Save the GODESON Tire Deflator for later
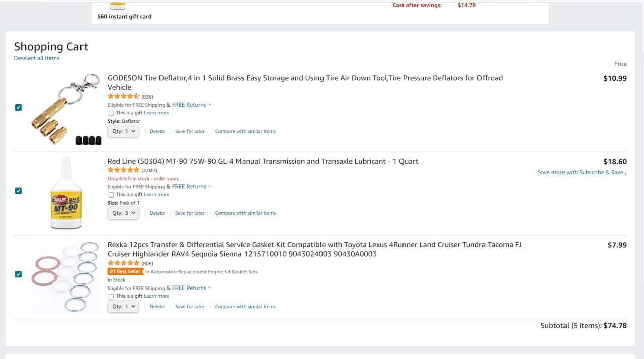Viewport: 644px width, 359px height. pos(190,131)
